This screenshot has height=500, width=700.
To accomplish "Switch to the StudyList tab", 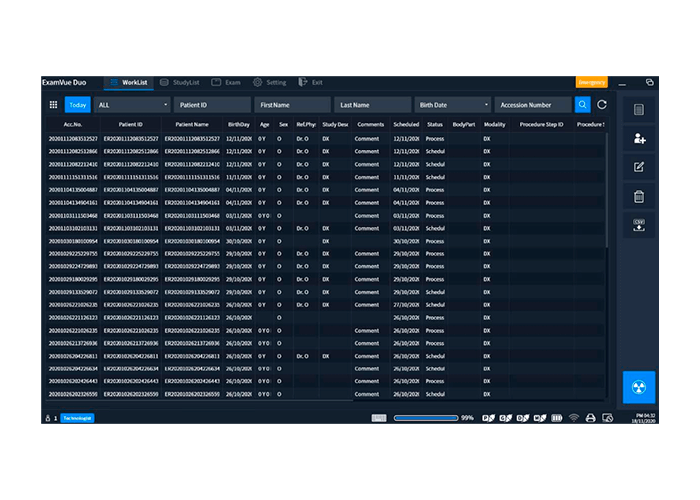I will point(180,82).
